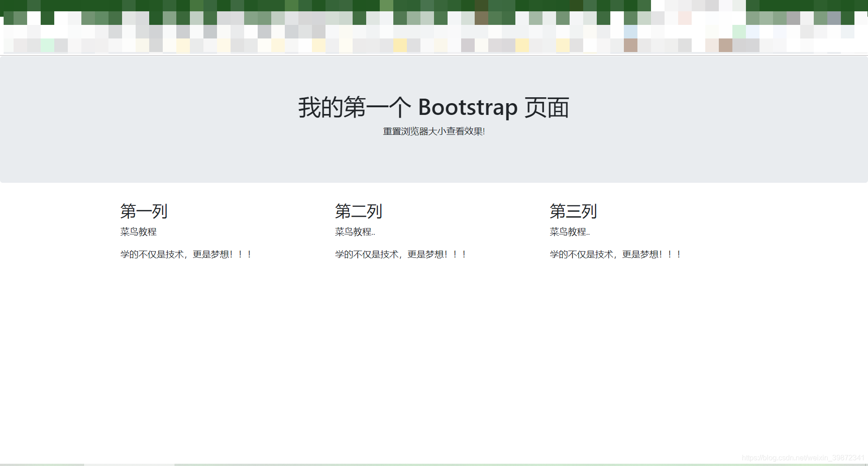Click the 我的第一个 Bootstrap 页面 heading

(433, 108)
